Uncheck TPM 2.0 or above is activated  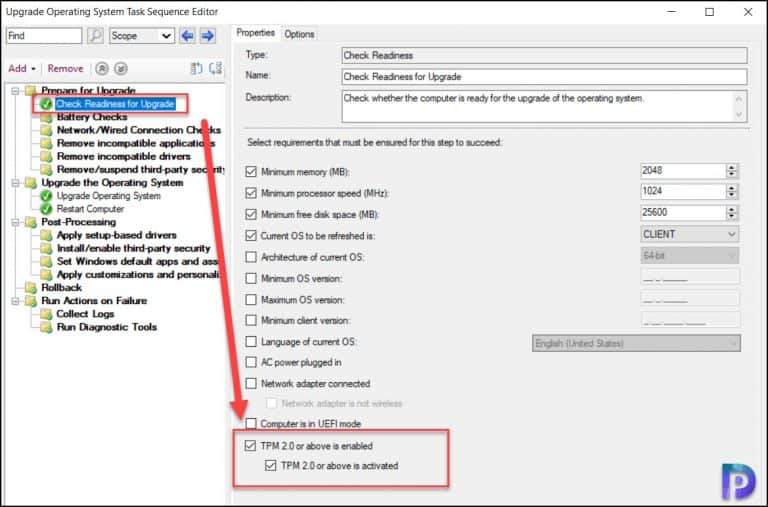tap(270, 466)
